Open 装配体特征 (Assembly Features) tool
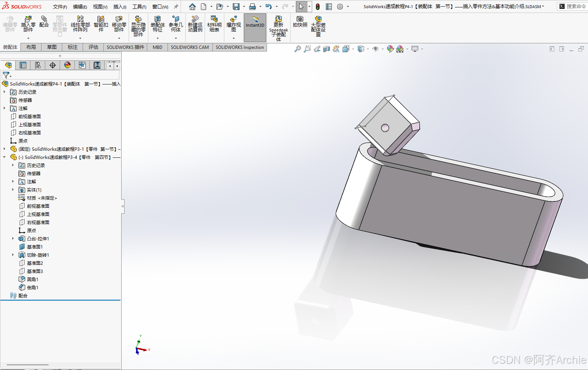The width and height of the screenshot is (588, 370). tap(158, 24)
